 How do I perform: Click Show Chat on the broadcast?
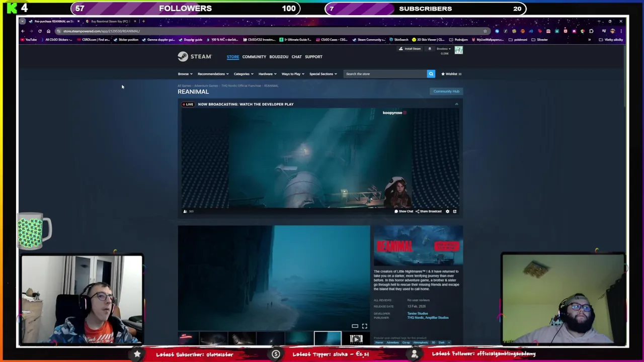tap(404, 211)
